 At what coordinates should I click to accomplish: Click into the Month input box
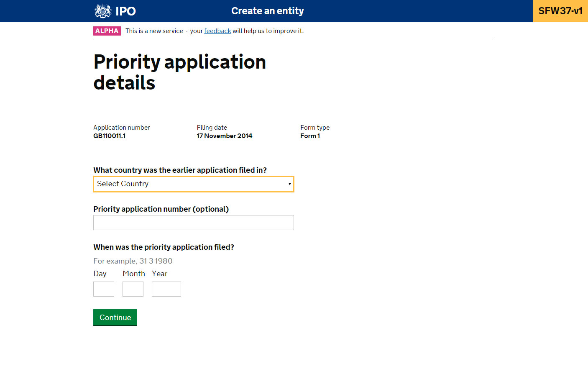(x=133, y=289)
